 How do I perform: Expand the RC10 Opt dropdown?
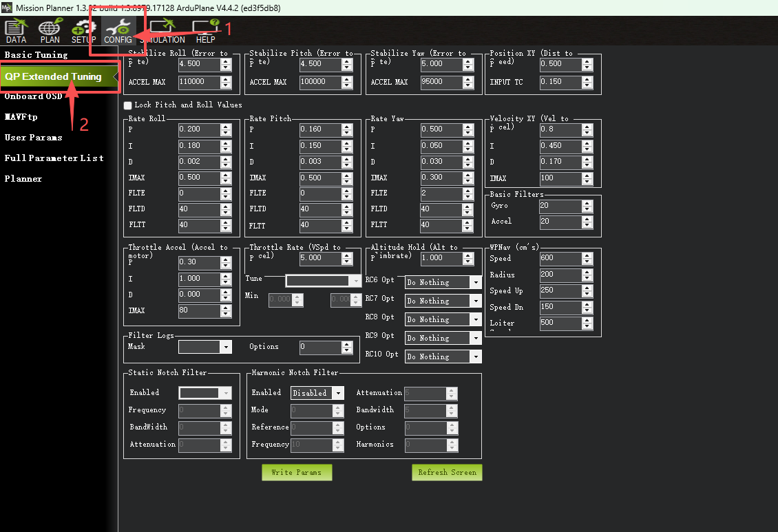point(443,357)
